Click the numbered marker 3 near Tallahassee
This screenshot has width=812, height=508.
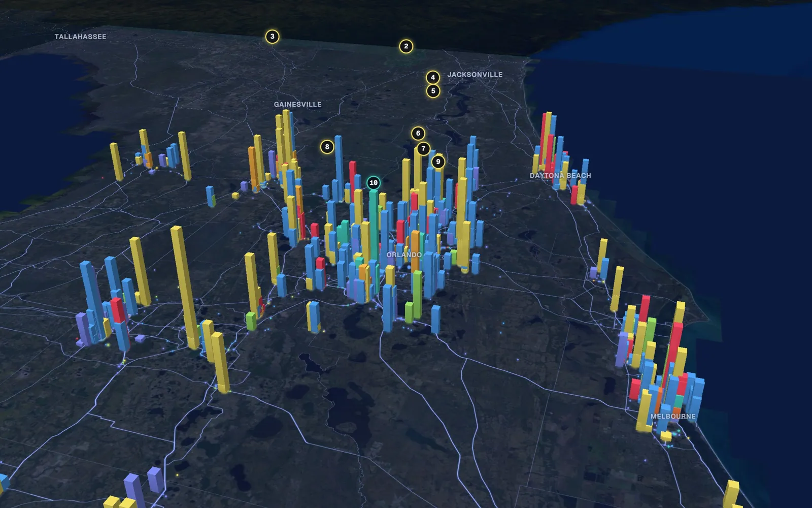[x=273, y=37]
